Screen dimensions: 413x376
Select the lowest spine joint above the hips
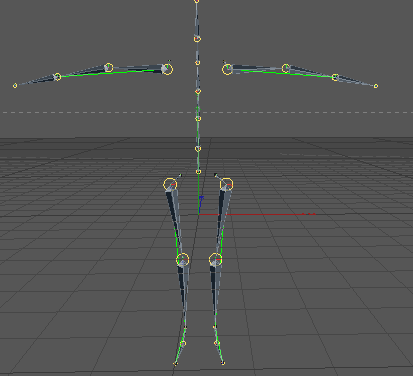198,172
